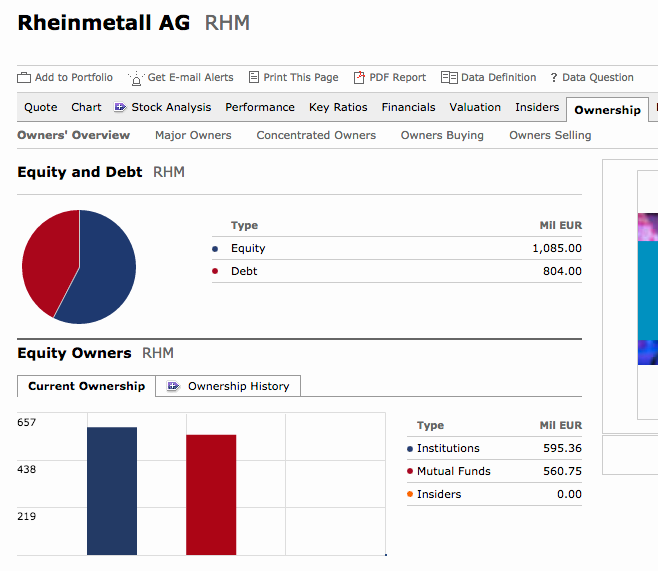Screen dimensions: 658x571
Task: Click the Add to Portfolio briefcase icon
Action: coord(24,78)
